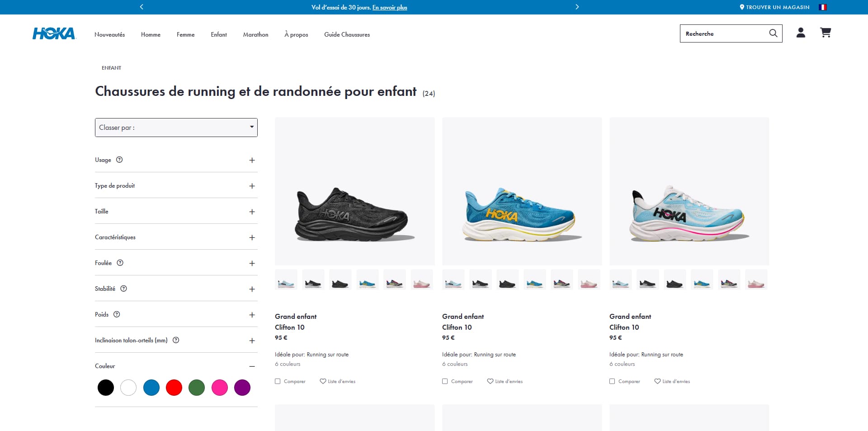Click the HOKA logo
Image resolution: width=868 pixels, height=431 pixels.
(54, 33)
